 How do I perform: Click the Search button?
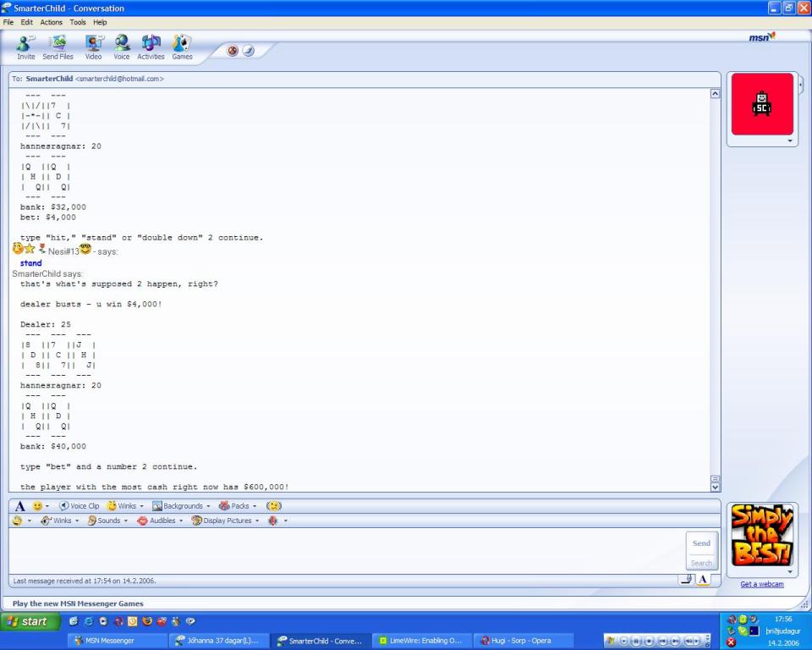(x=702, y=563)
